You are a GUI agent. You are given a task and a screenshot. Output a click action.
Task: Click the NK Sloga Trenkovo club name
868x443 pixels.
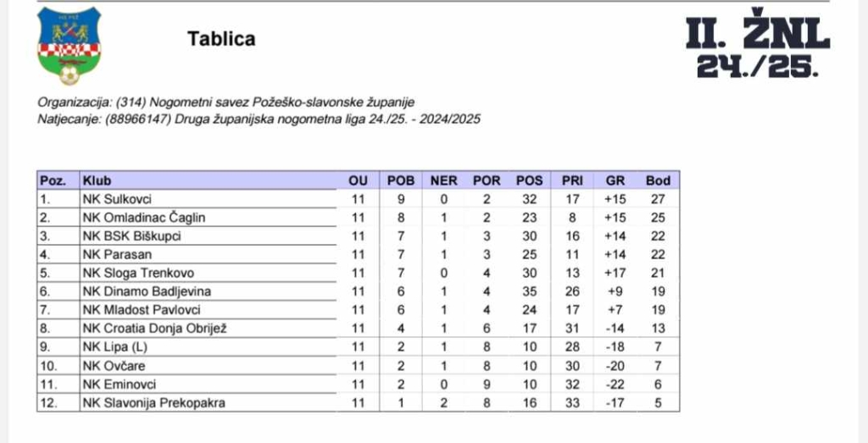138,273
